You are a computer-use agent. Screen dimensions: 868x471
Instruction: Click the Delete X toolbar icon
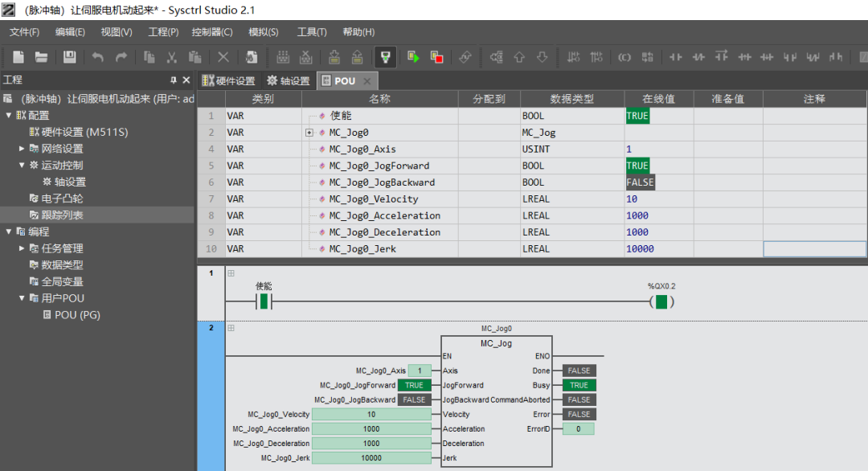click(x=223, y=57)
